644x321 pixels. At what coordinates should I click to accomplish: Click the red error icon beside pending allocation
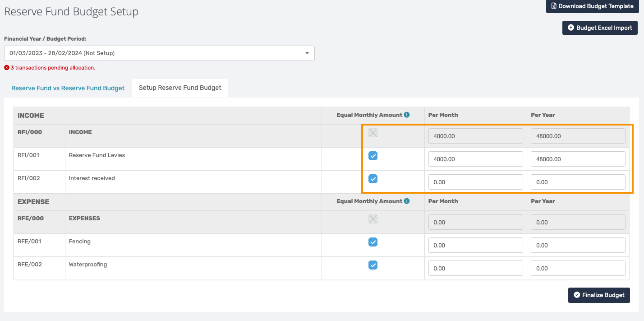point(7,68)
